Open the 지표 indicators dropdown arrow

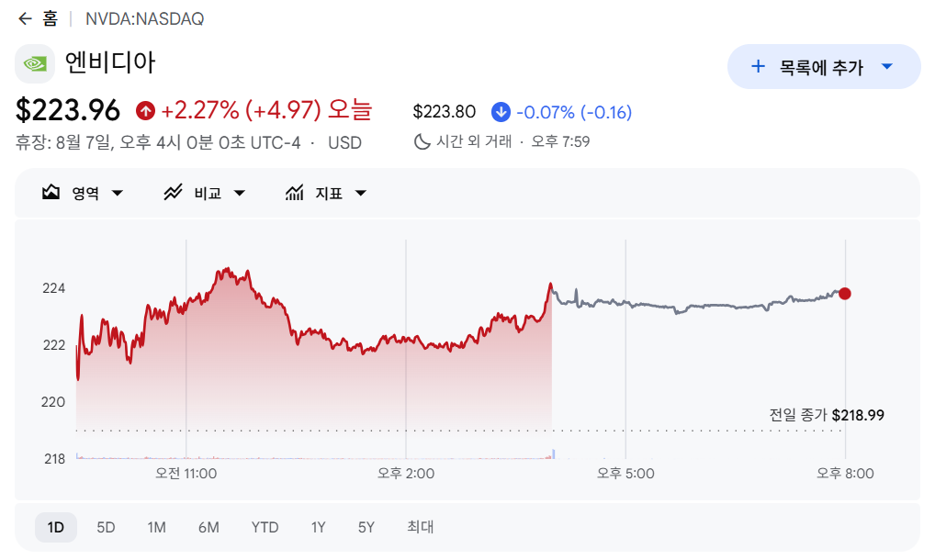tap(361, 193)
